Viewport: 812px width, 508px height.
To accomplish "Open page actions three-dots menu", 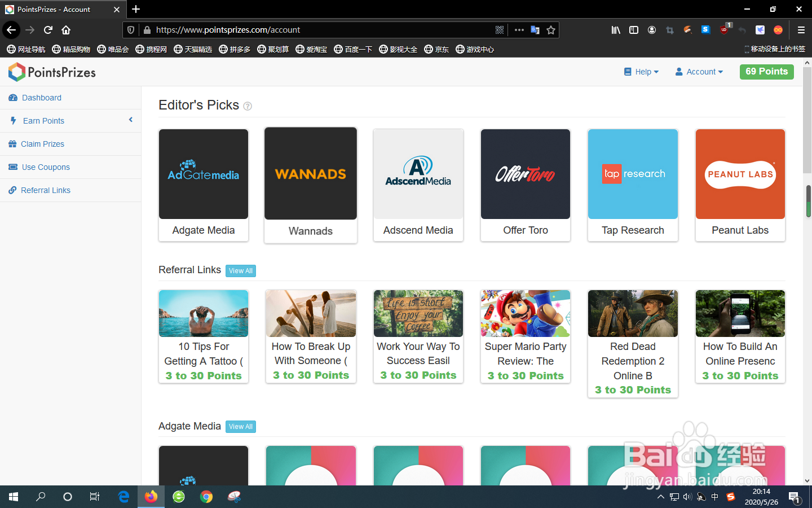I will [519, 30].
